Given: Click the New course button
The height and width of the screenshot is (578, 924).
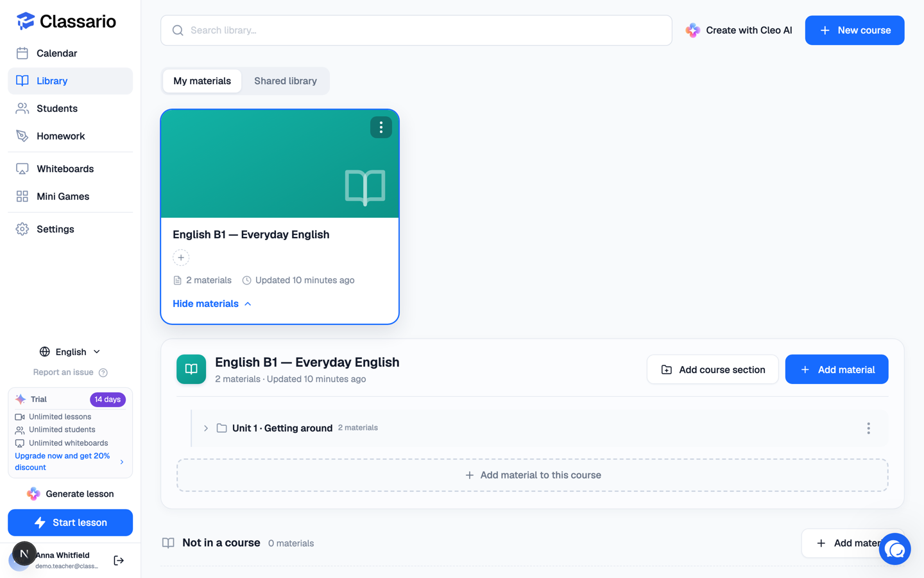Looking at the screenshot, I should tap(855, 30).
